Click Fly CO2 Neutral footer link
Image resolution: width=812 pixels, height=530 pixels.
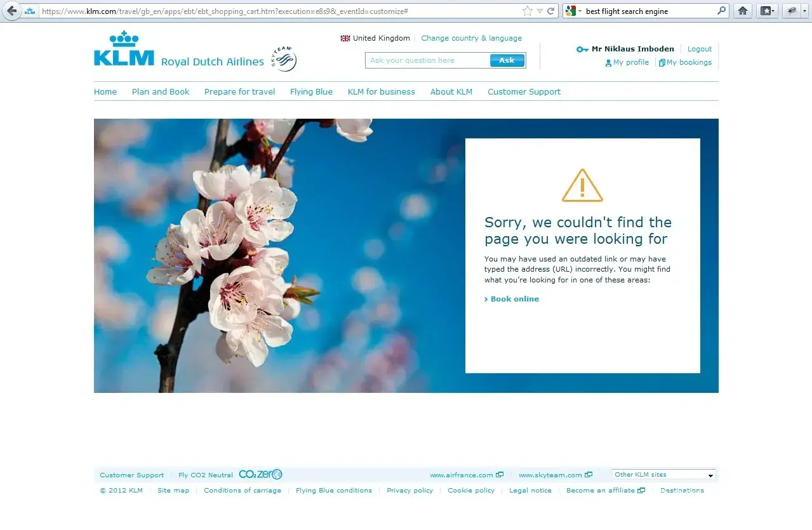tap(206, 475)
